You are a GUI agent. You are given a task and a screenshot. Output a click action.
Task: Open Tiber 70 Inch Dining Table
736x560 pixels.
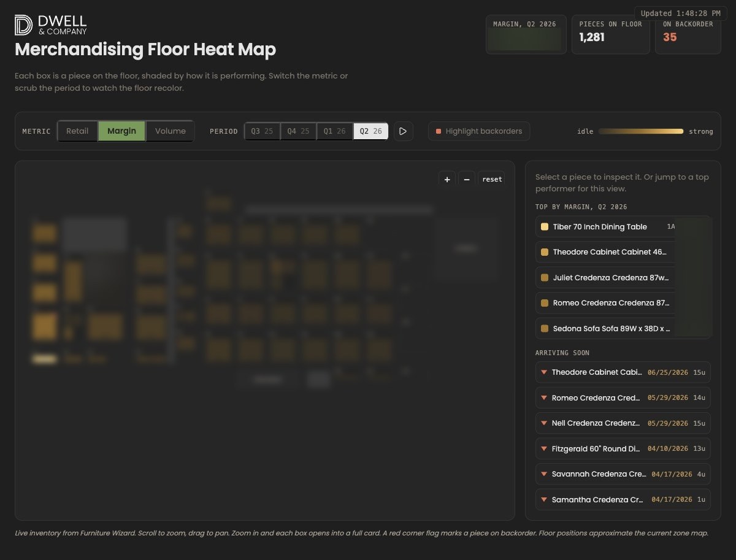tap(623, 227)
